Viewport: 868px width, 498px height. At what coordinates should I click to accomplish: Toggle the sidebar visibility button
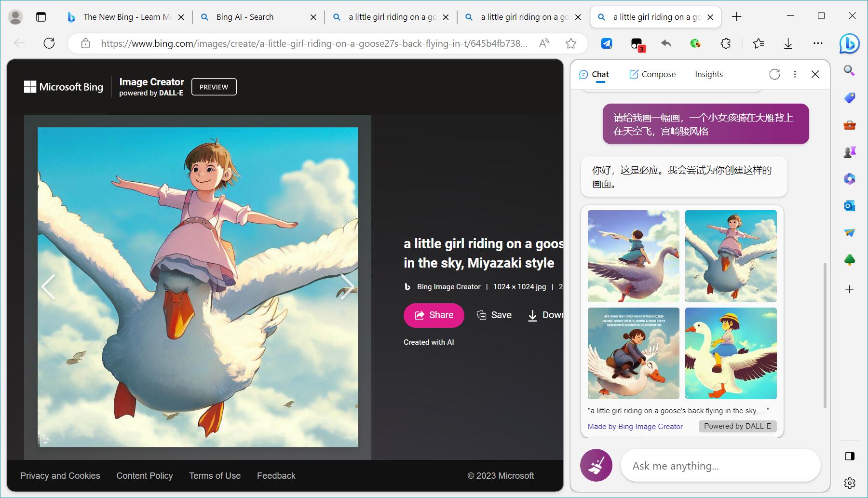click(849, 456)
